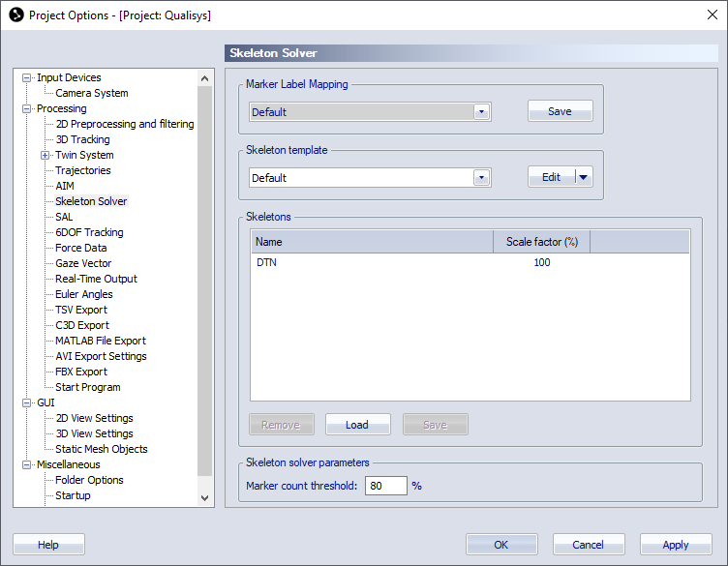Select the 3D Tracking settings page

click(x=82, y=139)
